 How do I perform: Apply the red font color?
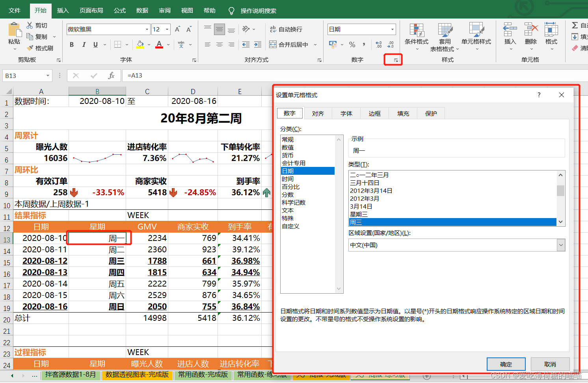(x=159, y=44)
